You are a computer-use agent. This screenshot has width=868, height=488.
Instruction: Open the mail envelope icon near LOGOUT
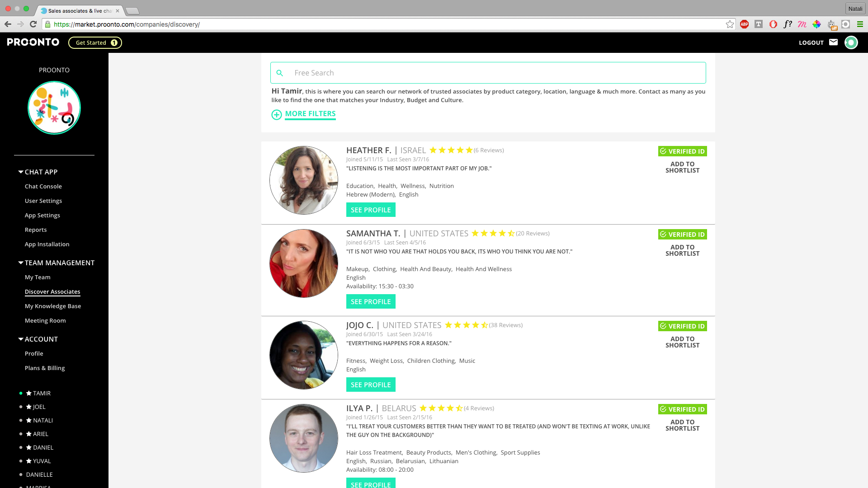(x=834, y=42)
